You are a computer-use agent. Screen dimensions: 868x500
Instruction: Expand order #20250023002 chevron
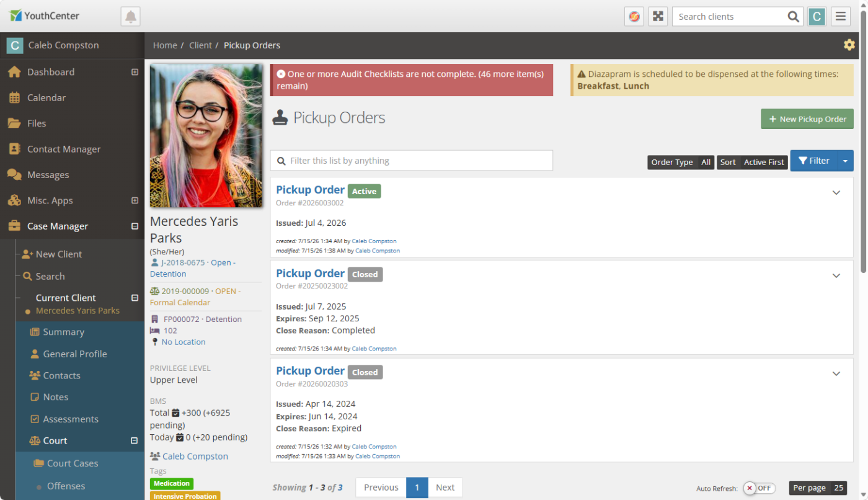(836, 275)
